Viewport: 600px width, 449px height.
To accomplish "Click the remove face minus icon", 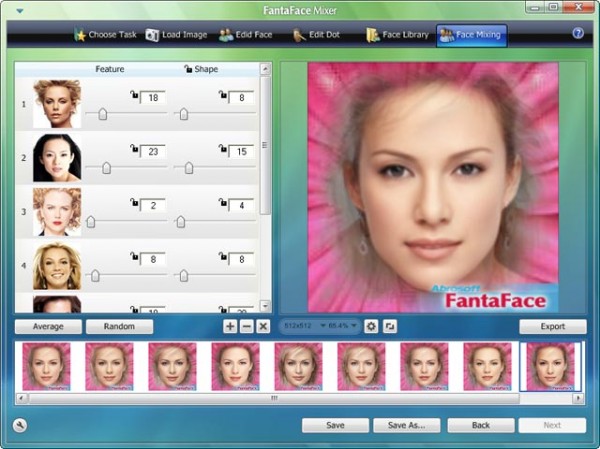I will pyautogui.click(x=247, y=326).
